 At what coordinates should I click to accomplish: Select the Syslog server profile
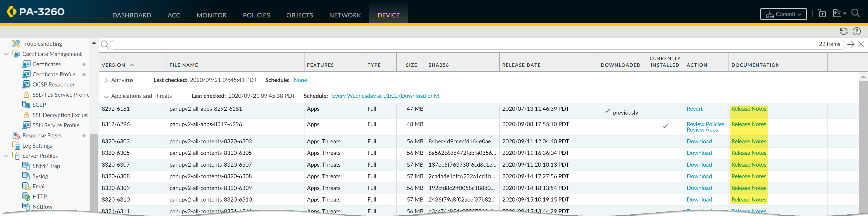tap(40, 176)
